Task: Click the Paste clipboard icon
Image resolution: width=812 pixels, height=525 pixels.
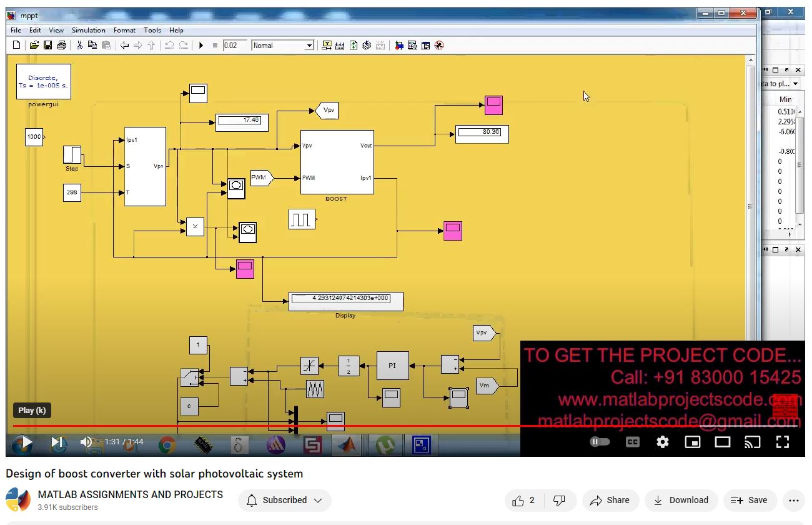Action: 106,46
